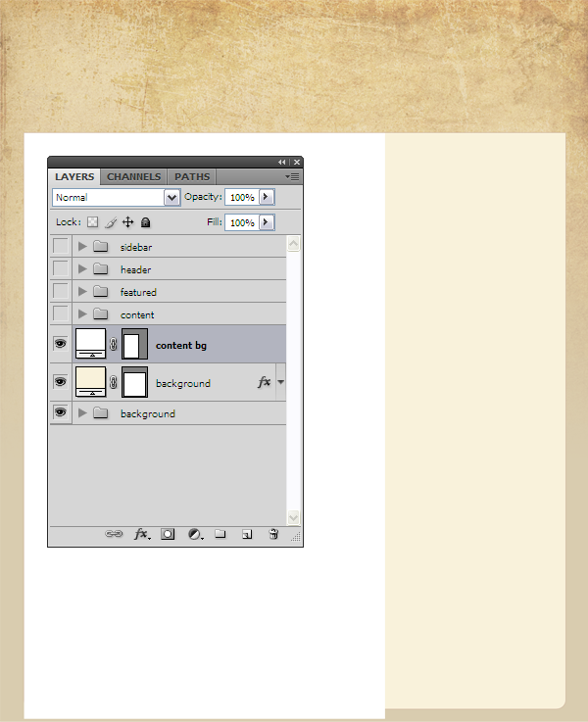Click the white color thumbnail of content bg

coord(91,344)
